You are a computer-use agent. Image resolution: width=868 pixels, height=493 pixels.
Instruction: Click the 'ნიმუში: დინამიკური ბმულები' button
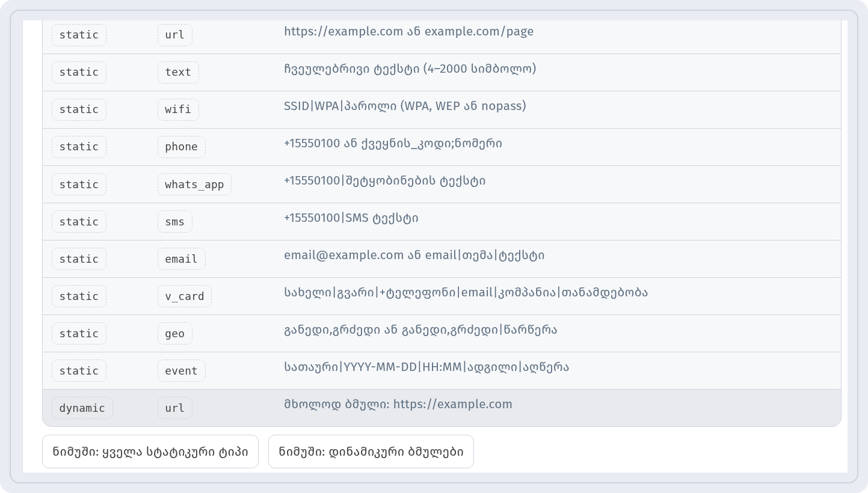371,452
